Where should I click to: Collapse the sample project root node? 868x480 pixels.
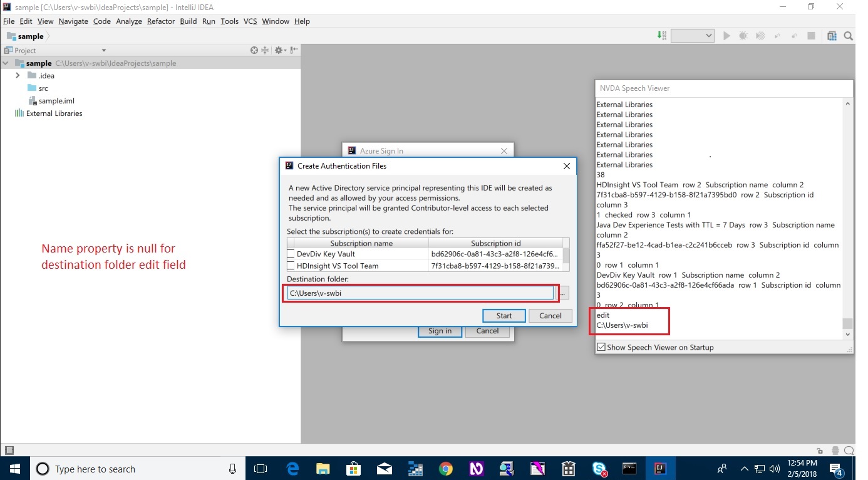click(6, 63)
